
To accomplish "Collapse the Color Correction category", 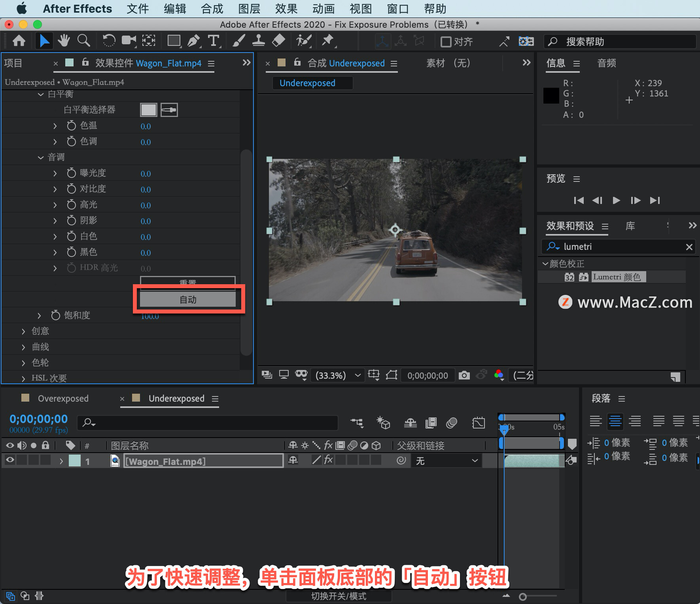I will tap(545, 264).
